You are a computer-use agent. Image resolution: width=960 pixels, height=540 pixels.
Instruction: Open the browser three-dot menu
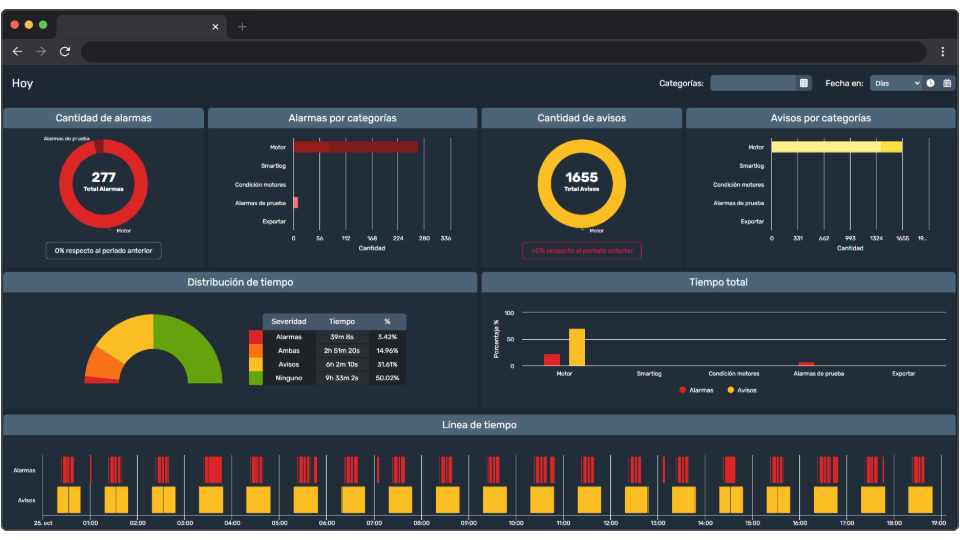(942, 51)
